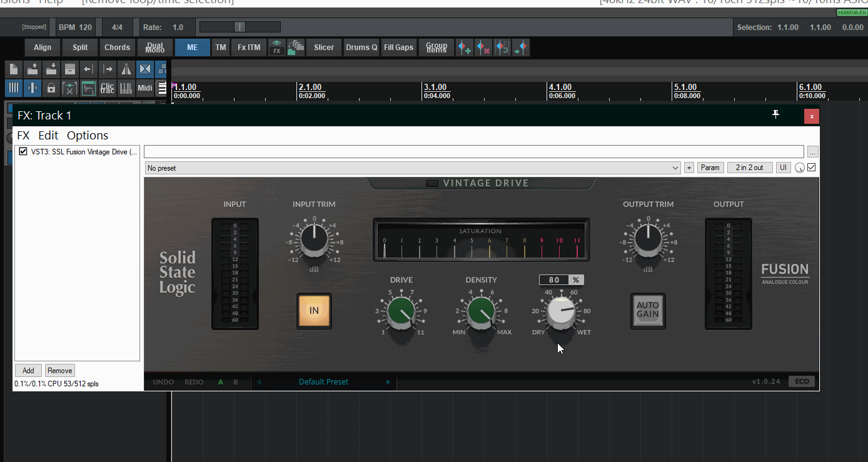Click the Group Items toolbar button
This screenshot has height=462, width=868.
click(437, 48)
